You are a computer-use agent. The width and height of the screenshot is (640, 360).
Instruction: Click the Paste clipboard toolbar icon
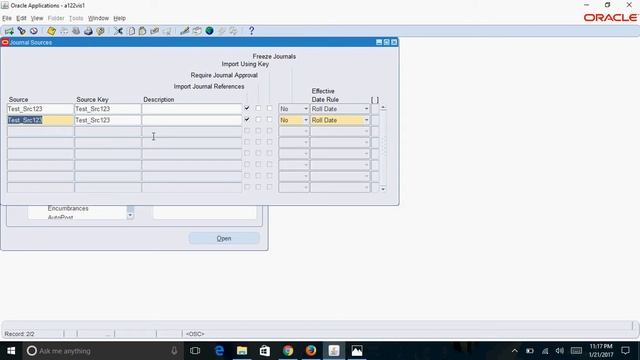(x=142, y=31)
